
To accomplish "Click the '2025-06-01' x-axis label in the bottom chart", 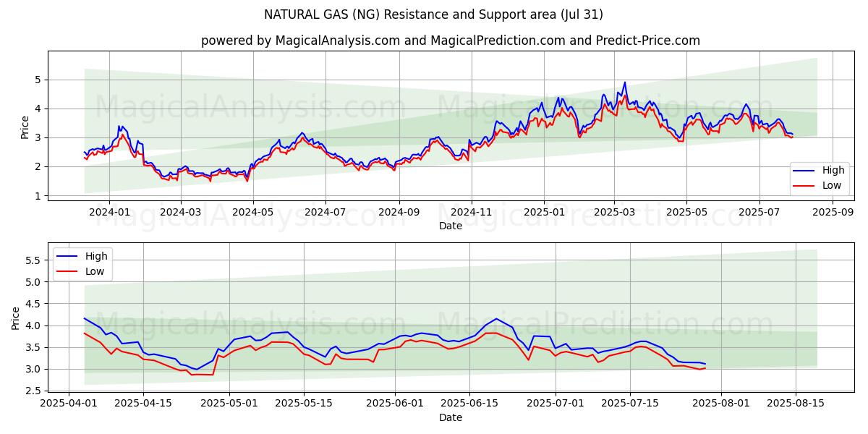I will [396, 404].
